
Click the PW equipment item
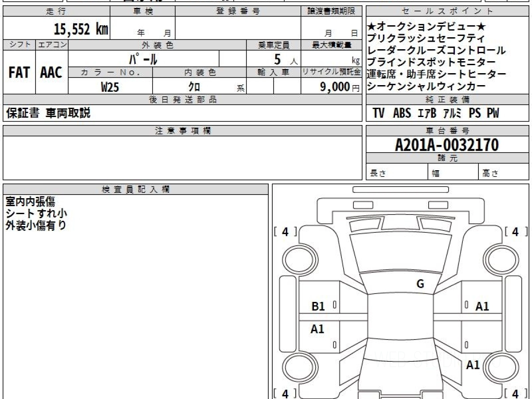click(x=493, y=113)
